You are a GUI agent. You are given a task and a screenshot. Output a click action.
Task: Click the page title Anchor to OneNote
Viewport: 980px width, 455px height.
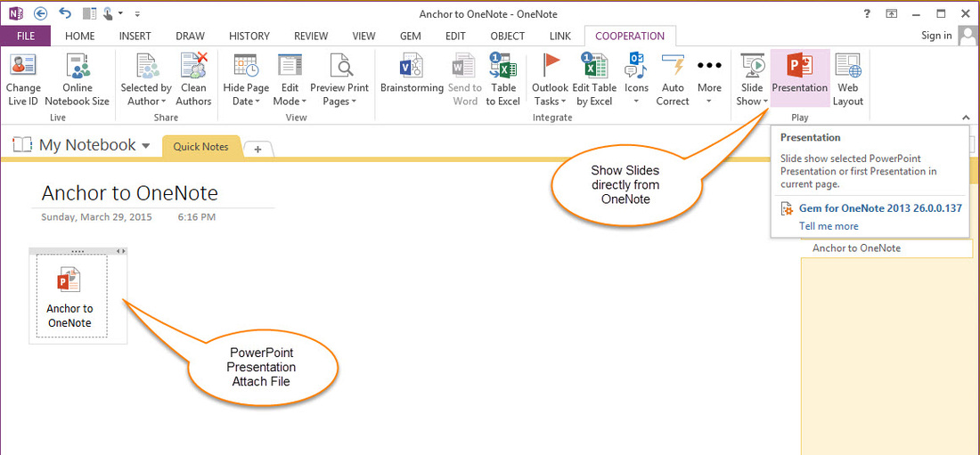click(x=129, y=193)
